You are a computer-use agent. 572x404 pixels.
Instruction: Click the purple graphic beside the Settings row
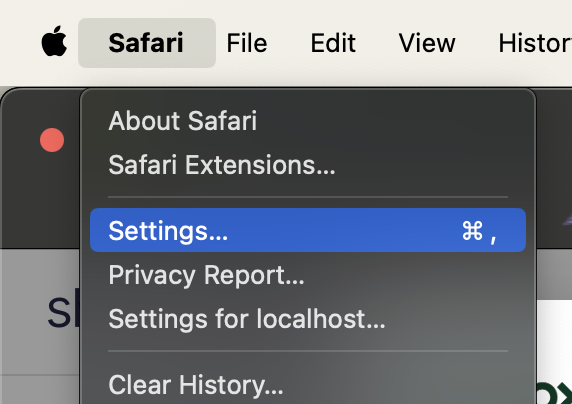567,220
